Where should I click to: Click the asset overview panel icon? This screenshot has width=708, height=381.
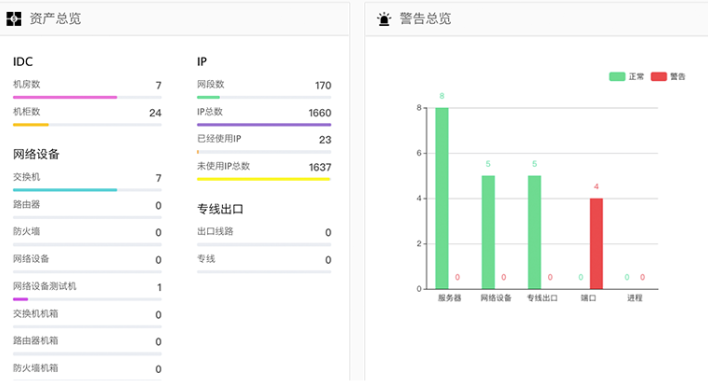[x=14, y=19]
